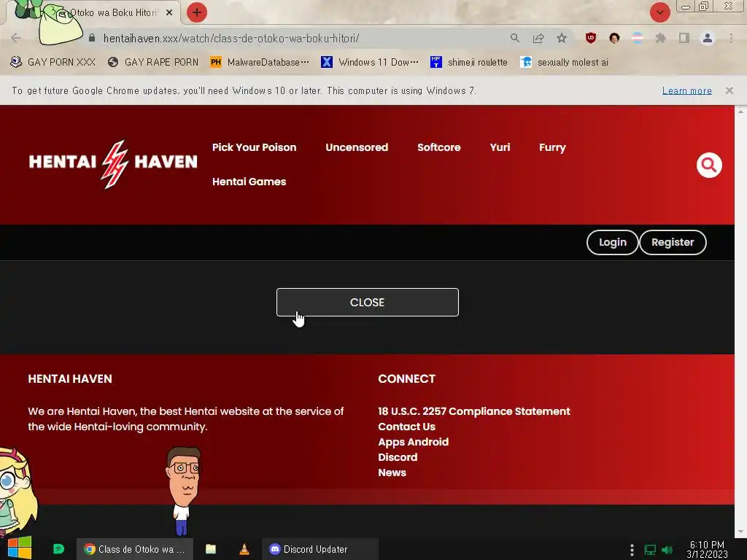
Task: Open VLC cone icon in taskbar
Action: 244,549
